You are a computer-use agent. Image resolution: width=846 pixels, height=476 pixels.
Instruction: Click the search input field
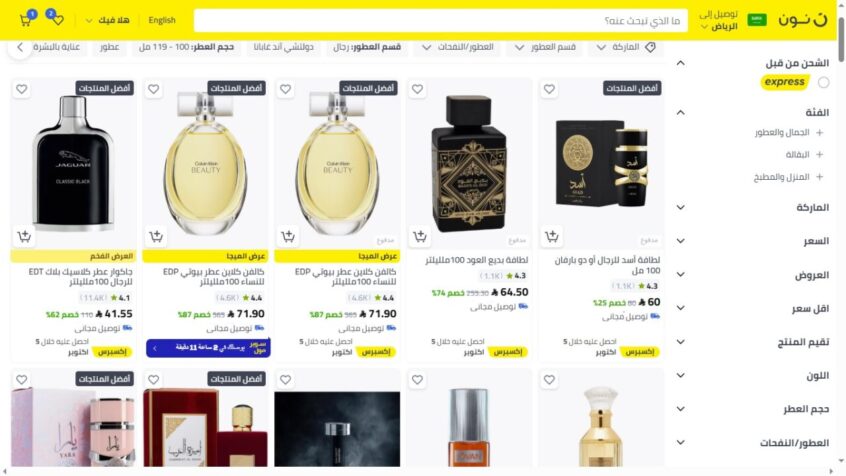coord(440,21)
